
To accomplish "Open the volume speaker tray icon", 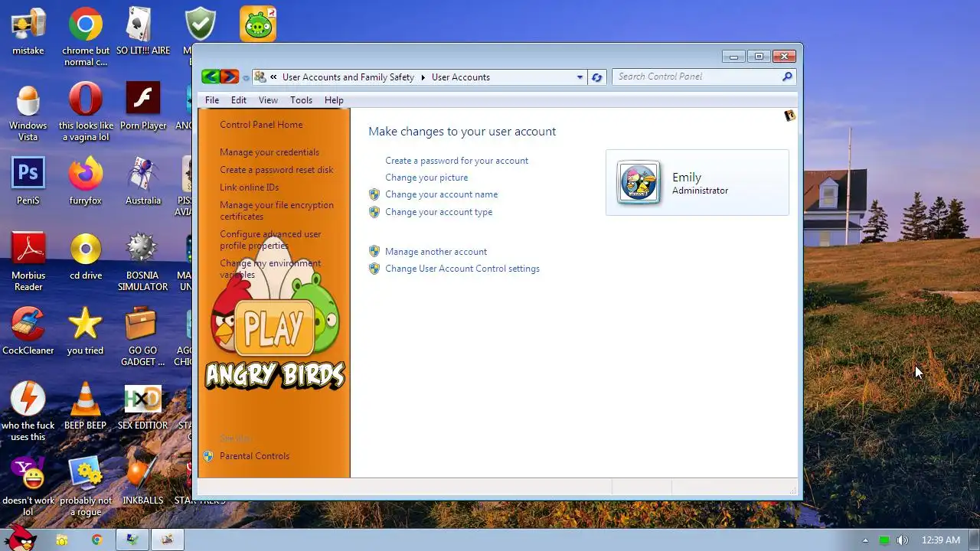I will click(903, 540).
